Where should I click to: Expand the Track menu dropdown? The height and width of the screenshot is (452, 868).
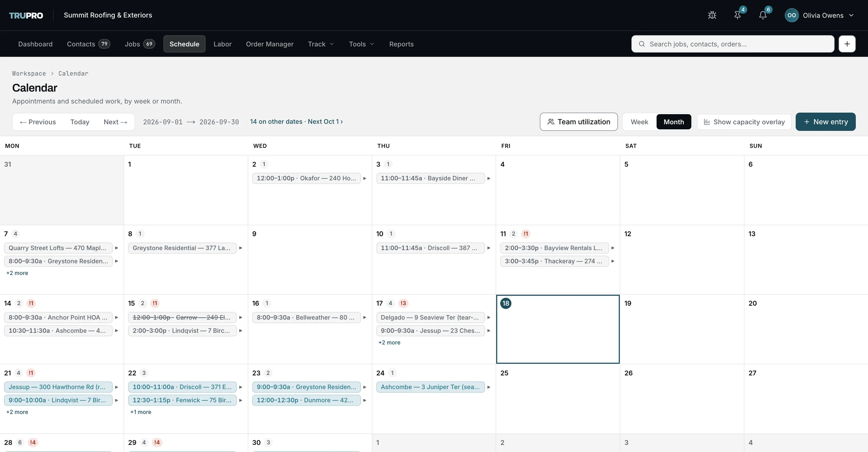pyautogui.click(x=321, y=44)
